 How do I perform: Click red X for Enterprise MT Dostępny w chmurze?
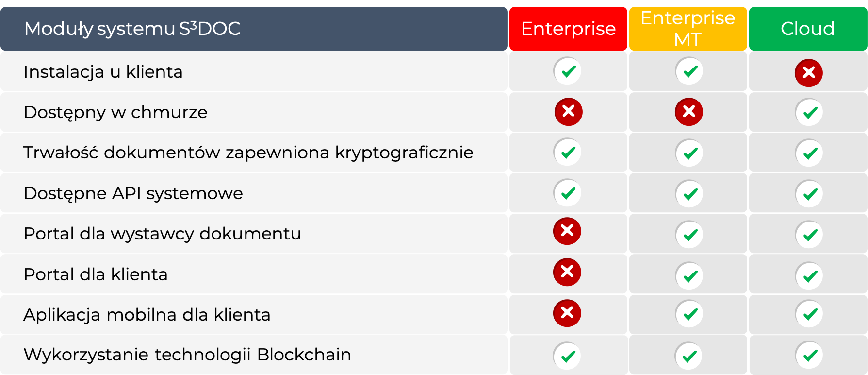click(688, 112)
